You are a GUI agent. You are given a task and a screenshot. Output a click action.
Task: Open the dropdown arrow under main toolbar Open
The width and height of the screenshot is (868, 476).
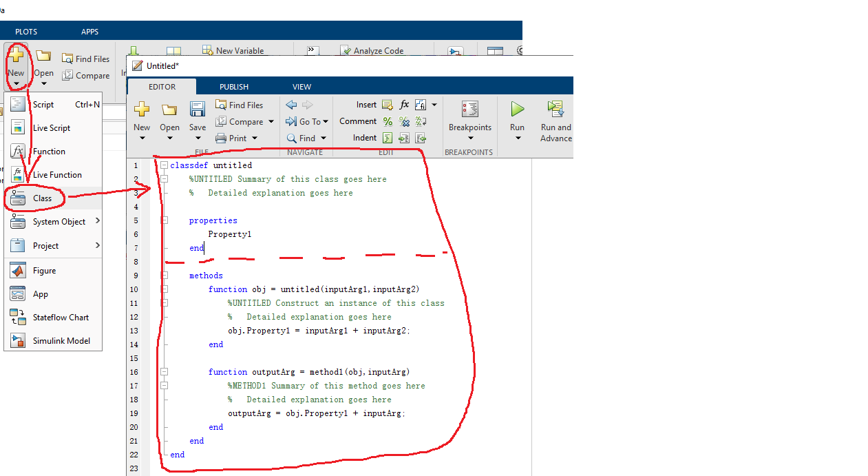tap(43, 84)
